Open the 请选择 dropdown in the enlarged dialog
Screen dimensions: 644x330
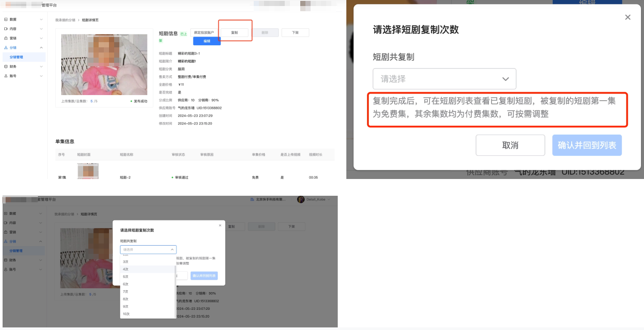444,79
